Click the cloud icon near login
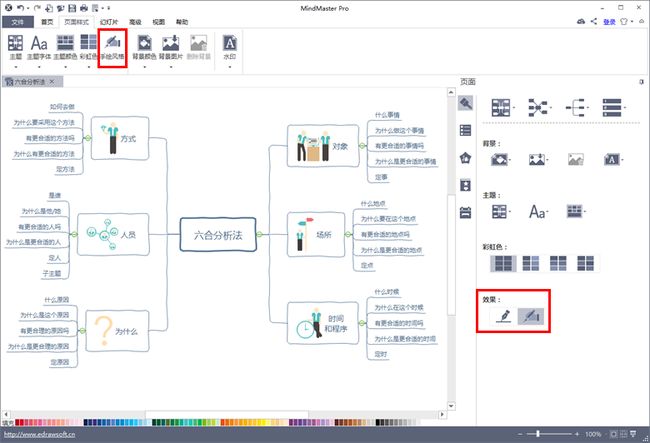Screen dimensions: 650x443 click(581, 22)
